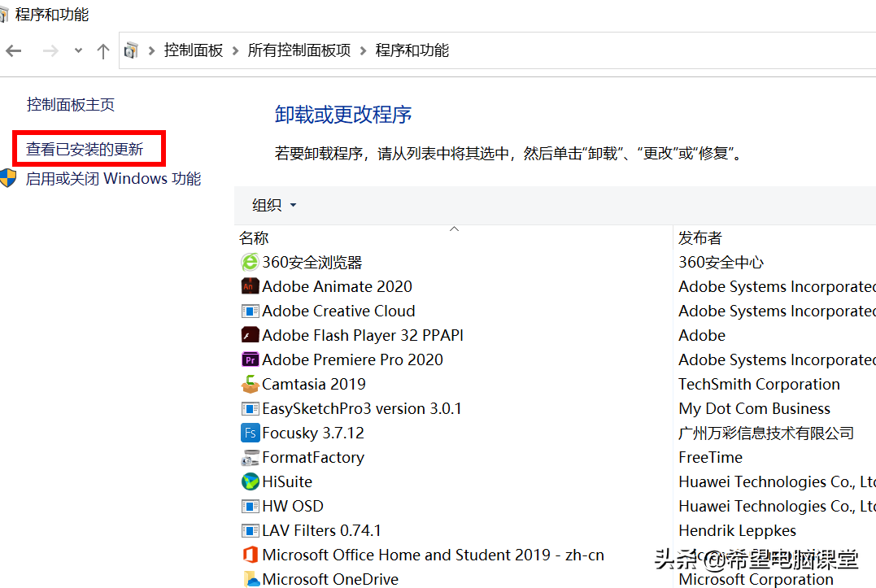Select Microsoft Office Home and Student 2019 text
This screenshot has width=876, height=588.
click(433, 555)
